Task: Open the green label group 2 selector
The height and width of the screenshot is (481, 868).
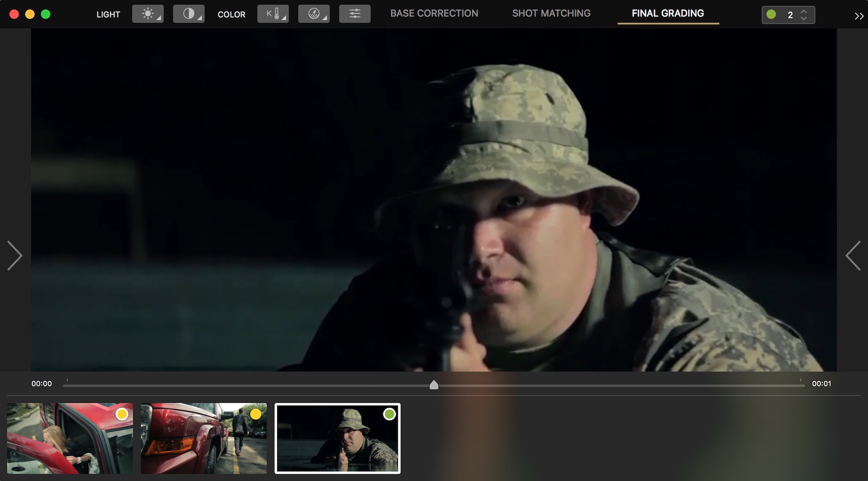Action: 788,15
